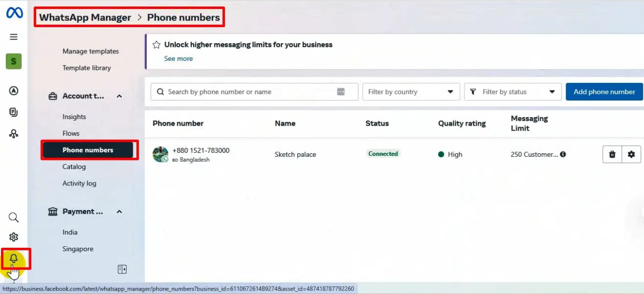Click the Connected status badge

pyautogui.click(x=383, y=154)
